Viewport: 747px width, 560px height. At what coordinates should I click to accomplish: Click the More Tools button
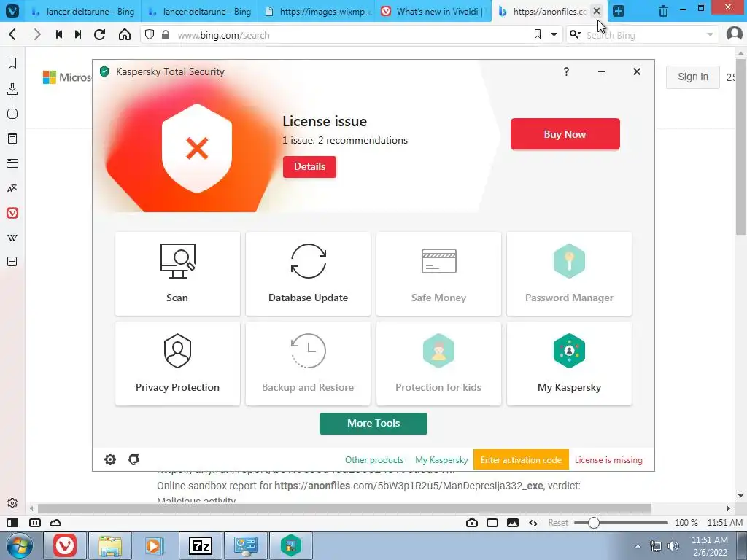(x=373, y=424)
